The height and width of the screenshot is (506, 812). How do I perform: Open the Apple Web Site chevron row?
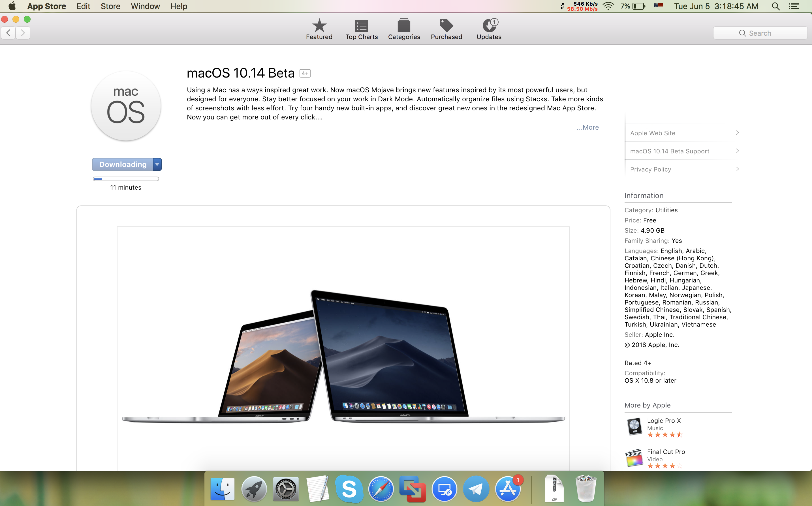click(x=683, y=133)
